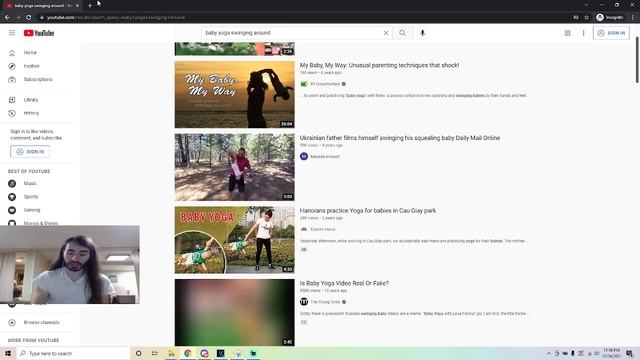Open Subscriptions in the sidebar
The image size is (640, 360).
point(37,79)
